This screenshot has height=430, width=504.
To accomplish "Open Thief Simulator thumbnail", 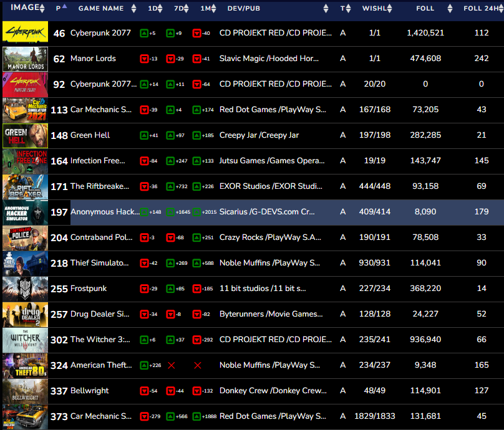I will (26, 264).
